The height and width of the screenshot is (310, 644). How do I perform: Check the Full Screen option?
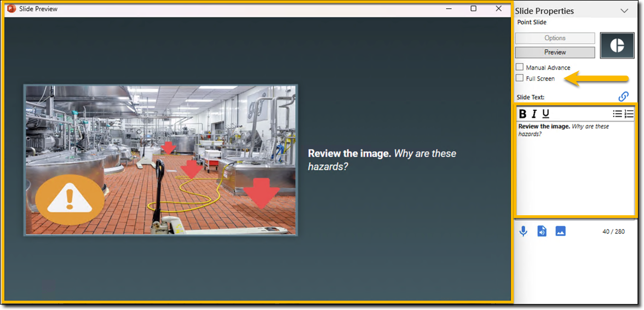point(520,78)
